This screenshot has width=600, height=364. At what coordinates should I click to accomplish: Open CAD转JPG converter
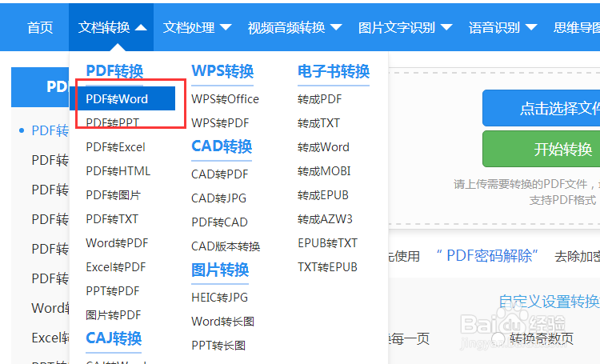tap(218, 198)
